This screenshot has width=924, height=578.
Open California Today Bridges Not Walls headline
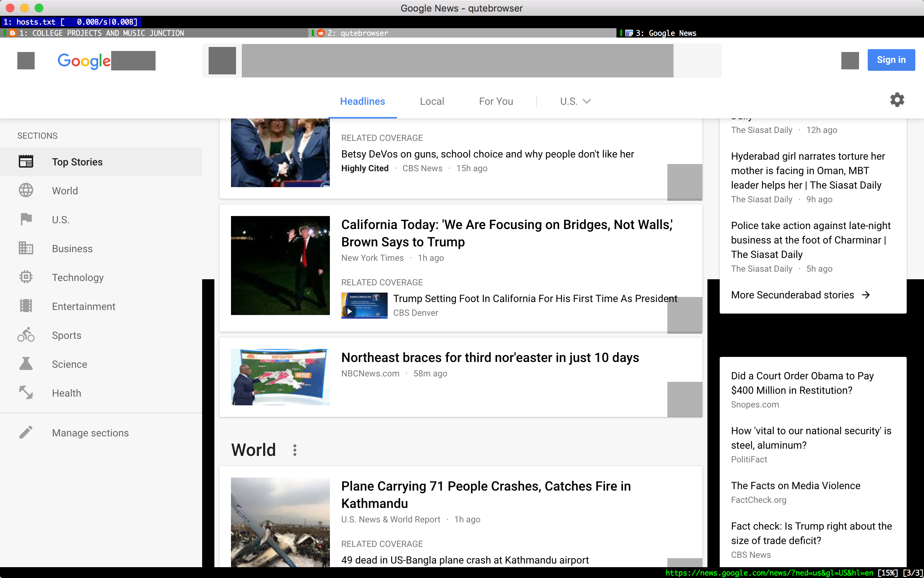[507, 233]
